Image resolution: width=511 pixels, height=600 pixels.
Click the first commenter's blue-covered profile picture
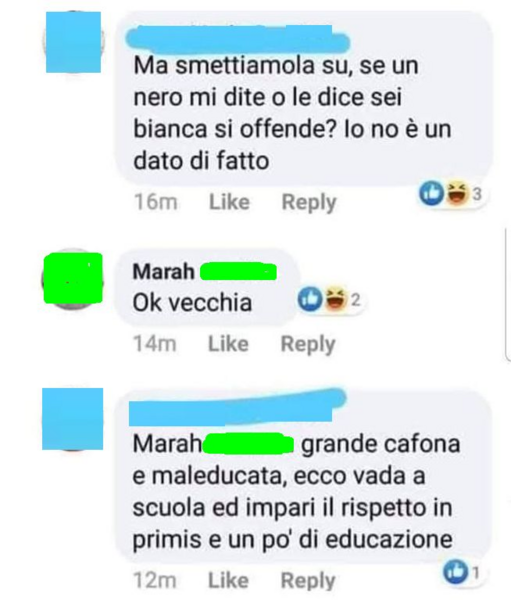coord(73,42)
